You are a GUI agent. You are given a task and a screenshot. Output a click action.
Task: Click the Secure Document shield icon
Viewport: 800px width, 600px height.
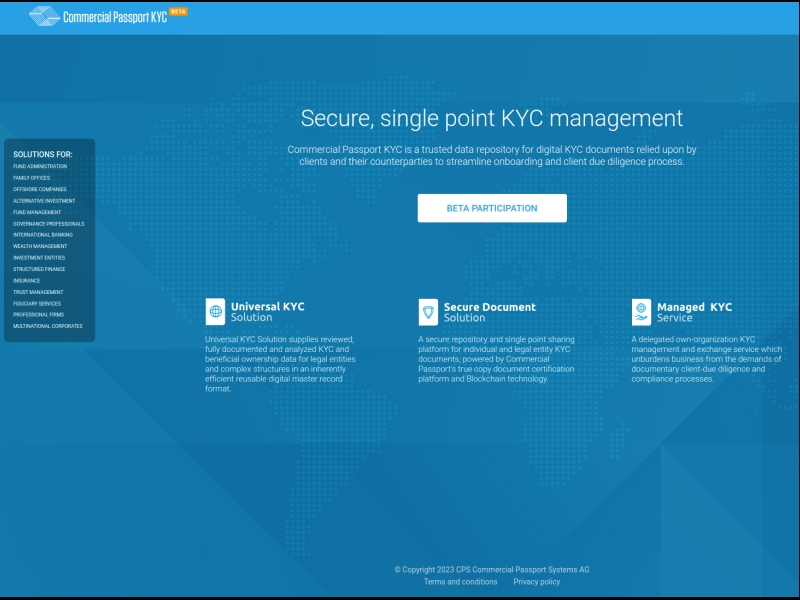(428, 312)
